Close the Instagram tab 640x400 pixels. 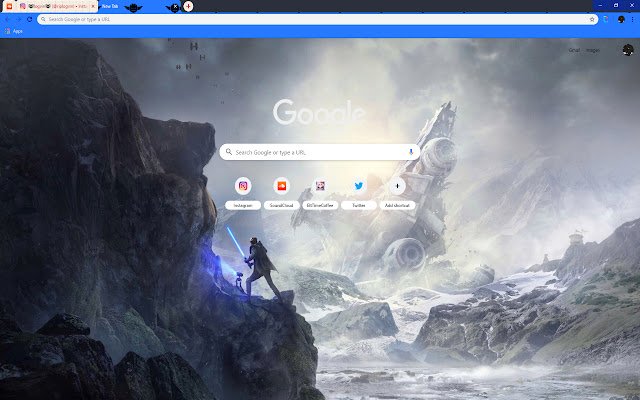93,6
